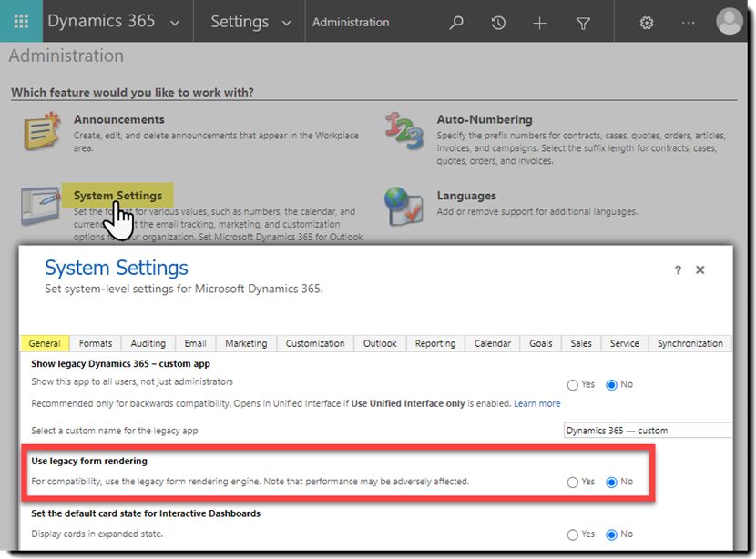Click the user profile avatar
The height and width of the screenshot is (559, 756).
[x=729, y=21]
